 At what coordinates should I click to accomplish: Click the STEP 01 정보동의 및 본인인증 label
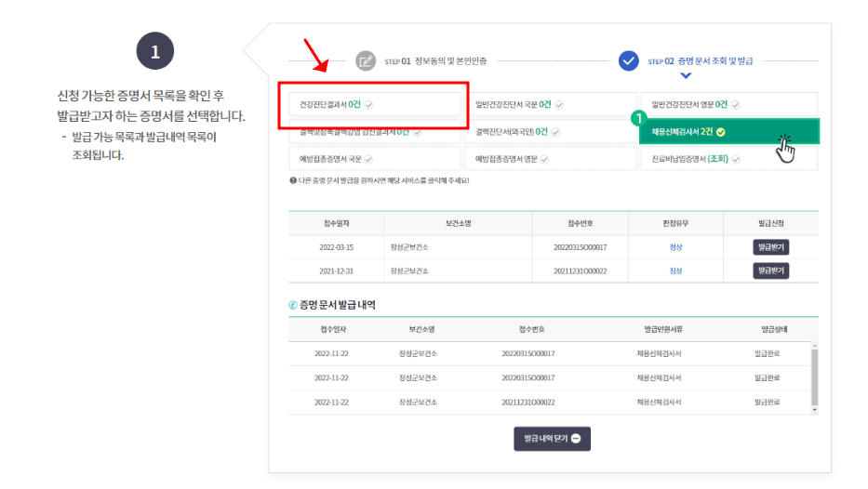(435, 60)
